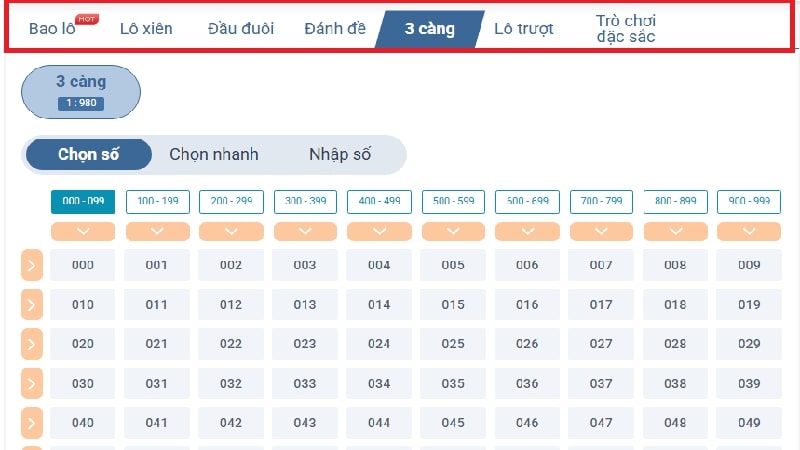Click the column arrow under 900 - 999
800x450 pixels.
749,231
